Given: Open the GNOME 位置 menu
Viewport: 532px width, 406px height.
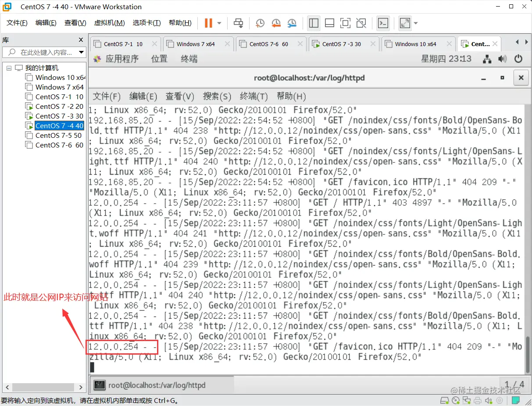Looking at the screenshot, I should point(159,59).
